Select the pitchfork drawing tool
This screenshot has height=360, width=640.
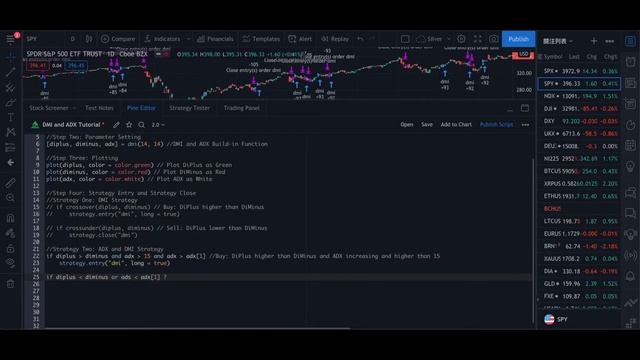point(10,87)
